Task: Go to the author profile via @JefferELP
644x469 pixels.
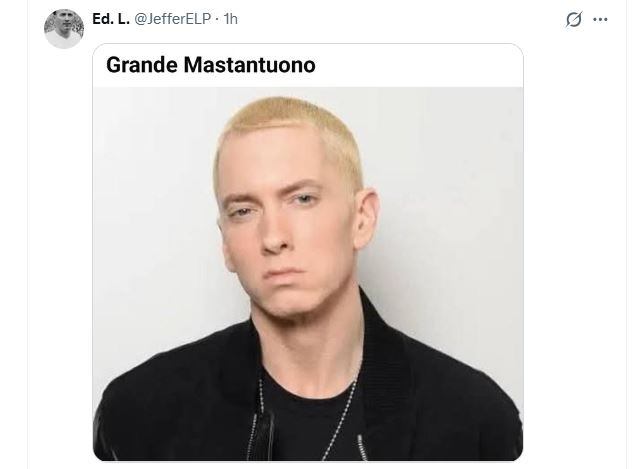Action: click(172, 19)
